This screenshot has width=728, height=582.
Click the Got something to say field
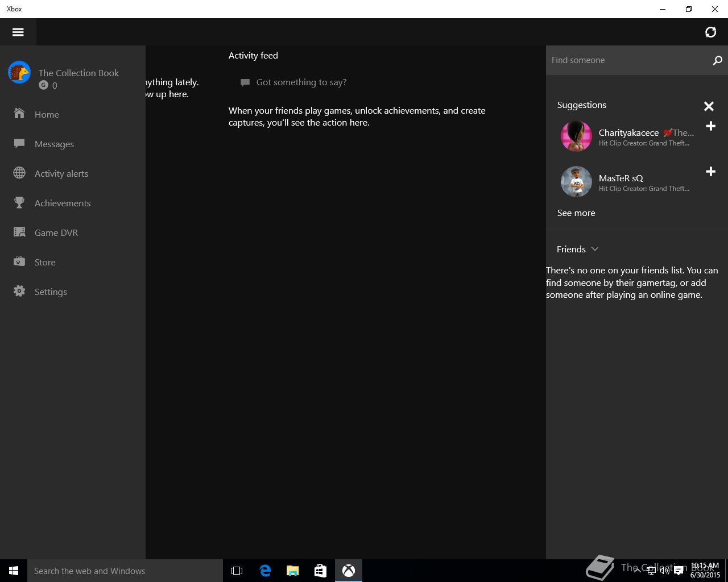point(301,82)
